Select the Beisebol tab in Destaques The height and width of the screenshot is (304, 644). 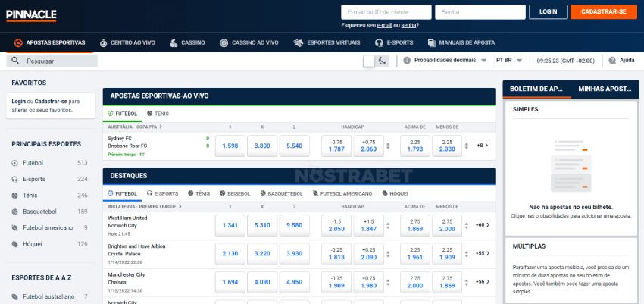point(235,193)
